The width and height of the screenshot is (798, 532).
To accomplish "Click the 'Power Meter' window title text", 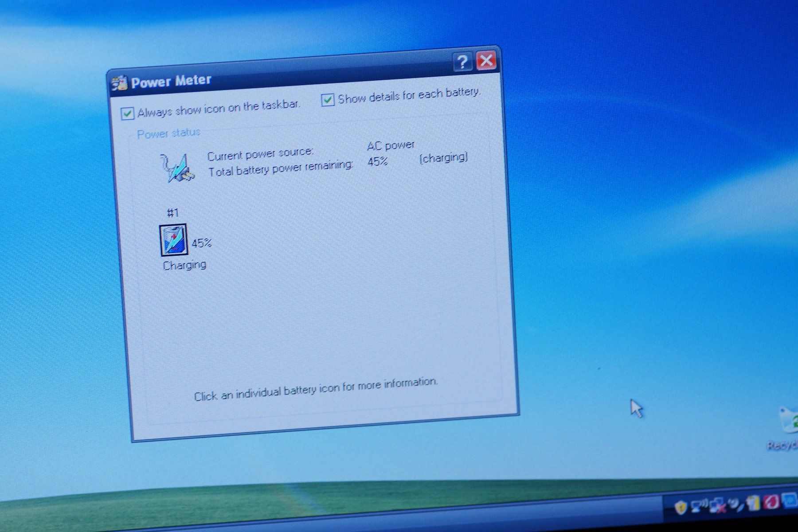I will tap(171, 81).
